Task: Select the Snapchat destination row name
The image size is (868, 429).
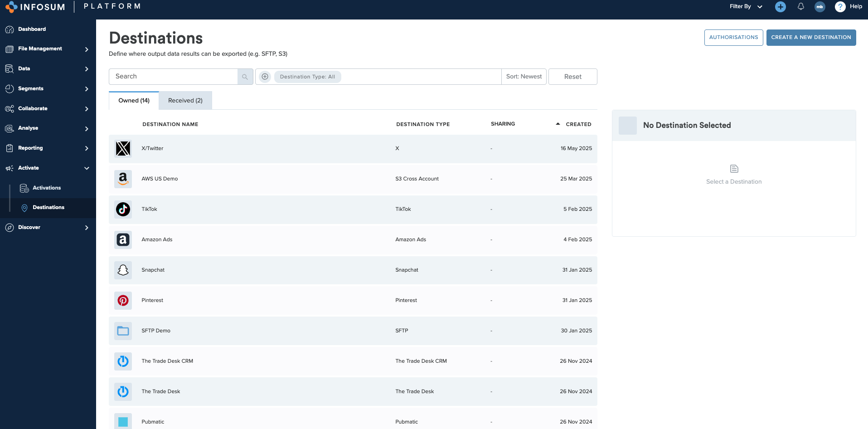Action: coord(153,270)
